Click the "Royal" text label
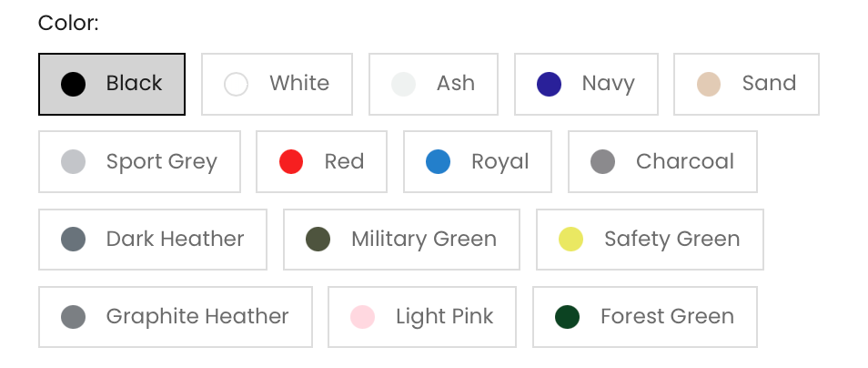 click(500, 162)
